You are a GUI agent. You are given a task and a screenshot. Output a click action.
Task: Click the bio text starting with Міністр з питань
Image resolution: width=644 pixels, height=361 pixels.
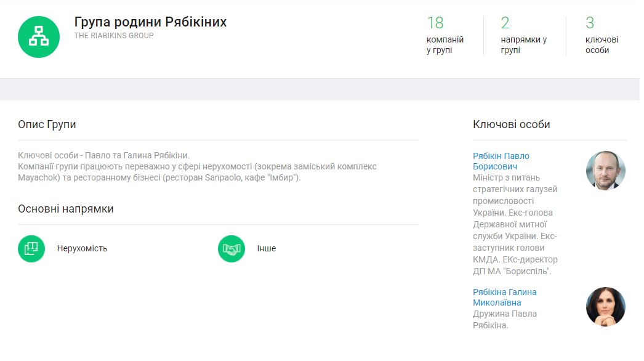tap(515, 224)
